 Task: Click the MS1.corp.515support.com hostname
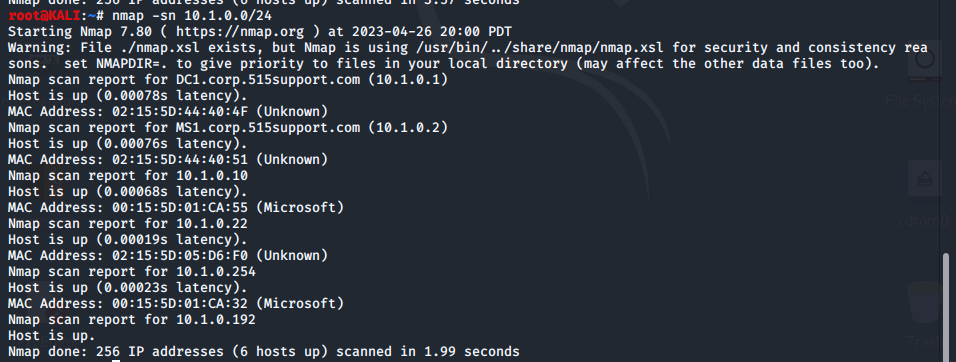pyautogui.click(x=268, y=127)
